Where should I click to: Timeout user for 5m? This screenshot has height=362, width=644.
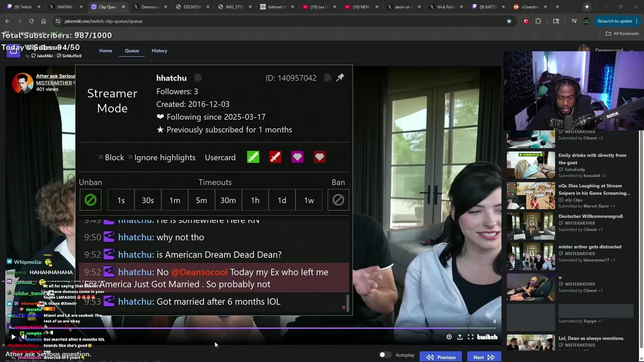(201, 200)
